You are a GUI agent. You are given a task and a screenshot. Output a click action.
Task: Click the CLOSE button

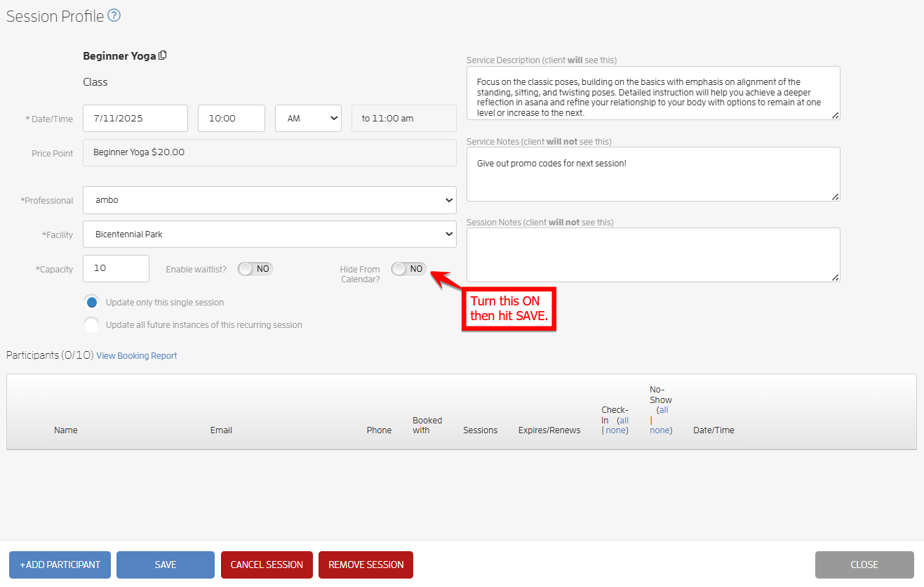tap(864, 565)
